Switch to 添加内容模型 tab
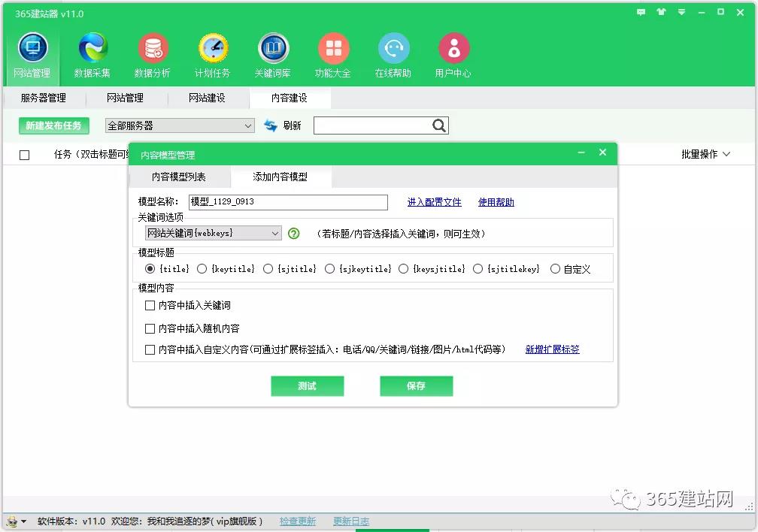758x532 pixels. click(x=280, y=177)
